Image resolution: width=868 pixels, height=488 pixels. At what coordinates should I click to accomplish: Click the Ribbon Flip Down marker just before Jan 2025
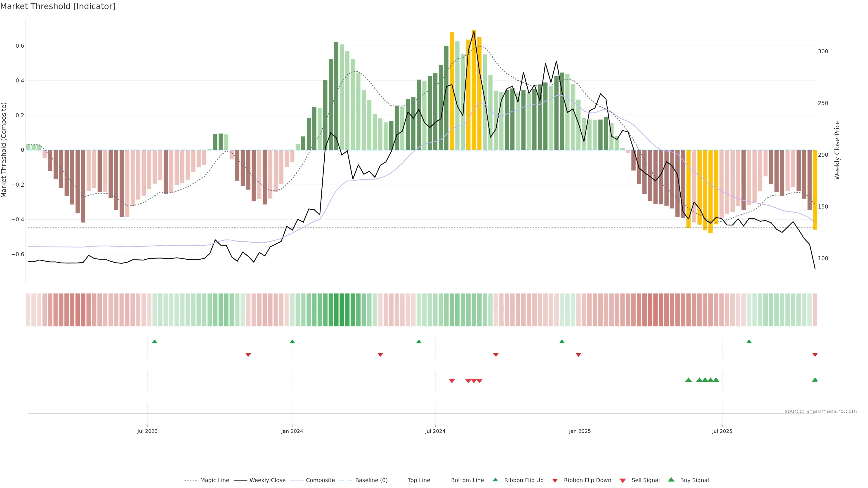pyautogui.click(x=578, y=355)
